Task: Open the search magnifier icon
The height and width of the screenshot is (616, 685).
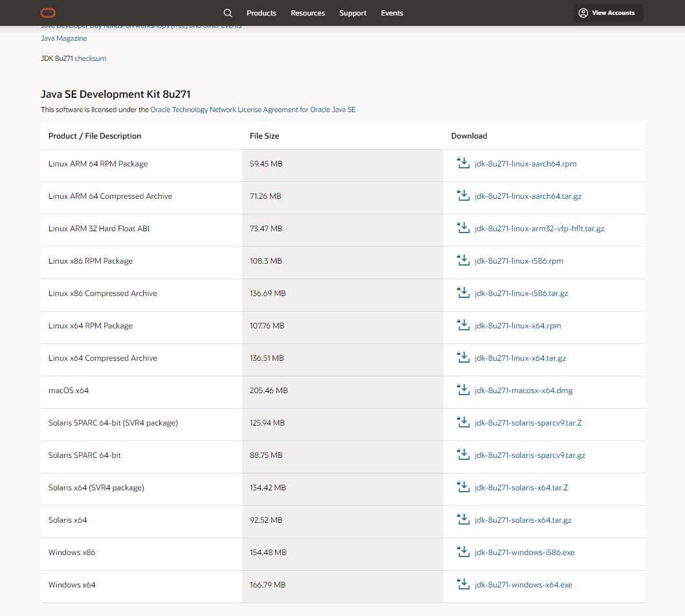Action: click(x=228, y=13)
